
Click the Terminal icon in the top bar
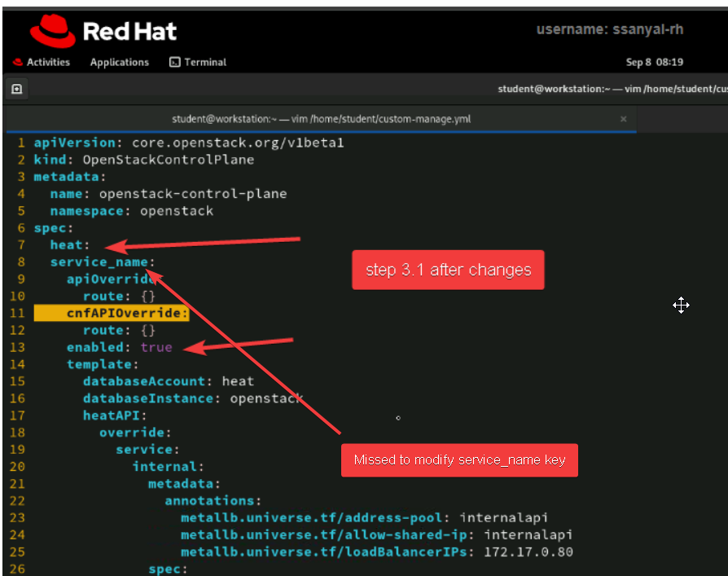click(174, 62)
